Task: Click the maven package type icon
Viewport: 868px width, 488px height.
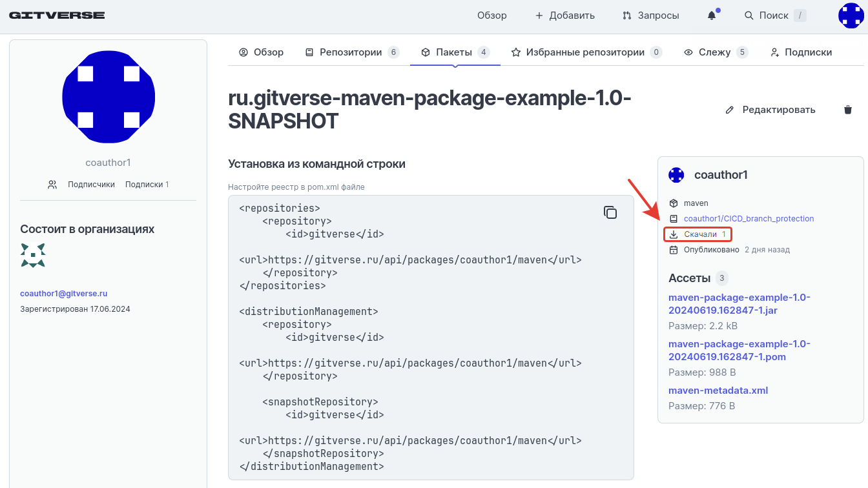Action: tap(674, 203)
